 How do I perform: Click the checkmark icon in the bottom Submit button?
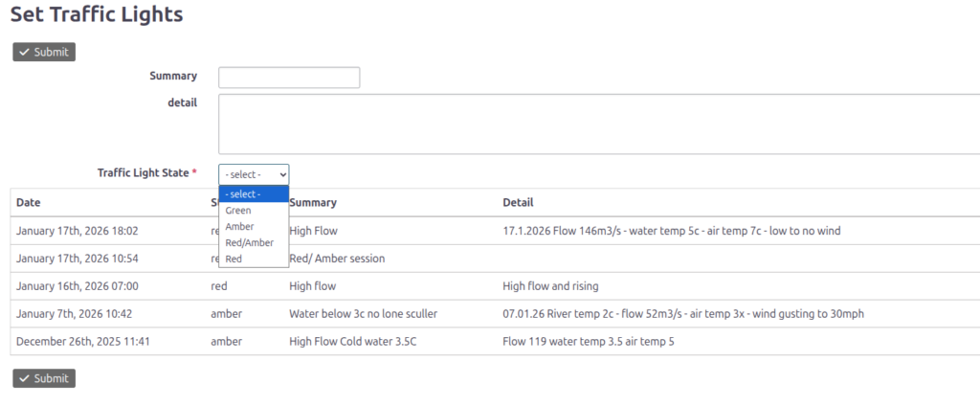[25, 378]
